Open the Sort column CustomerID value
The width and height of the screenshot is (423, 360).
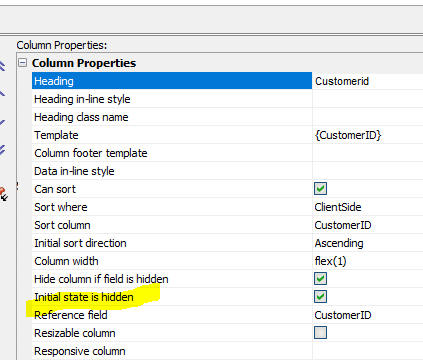(x=368, y=225)
